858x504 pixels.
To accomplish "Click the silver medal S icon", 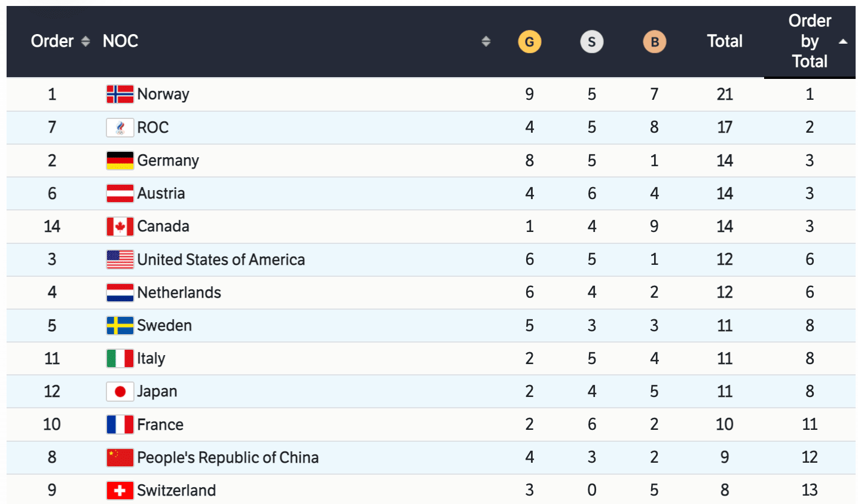I will click(592, 42).
